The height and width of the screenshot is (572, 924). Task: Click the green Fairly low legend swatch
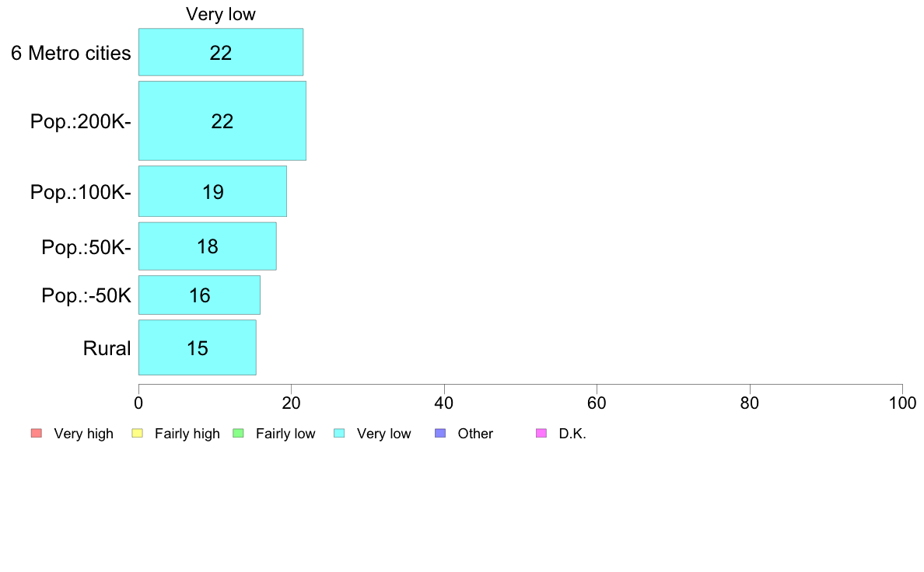tap(239, 434)
